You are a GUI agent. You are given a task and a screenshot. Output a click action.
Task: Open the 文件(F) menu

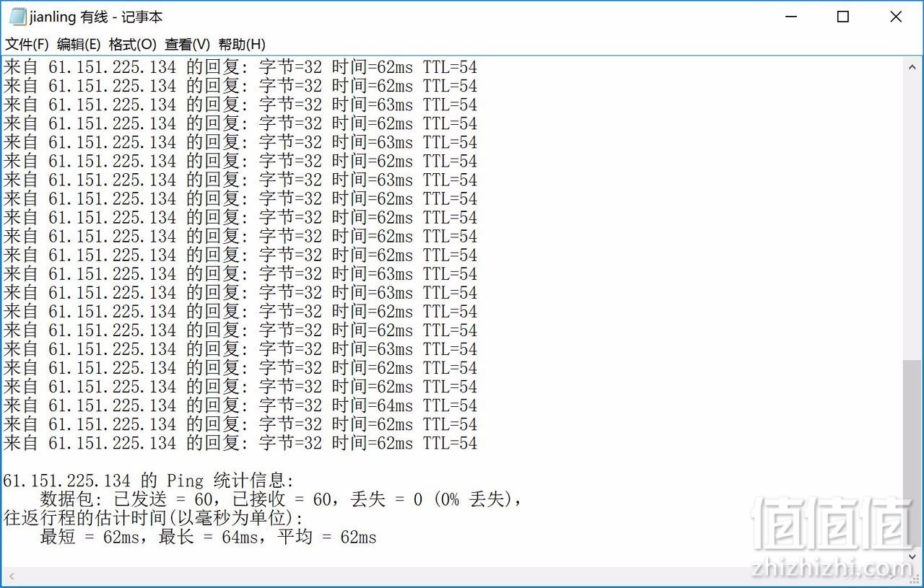pos(27,44)
